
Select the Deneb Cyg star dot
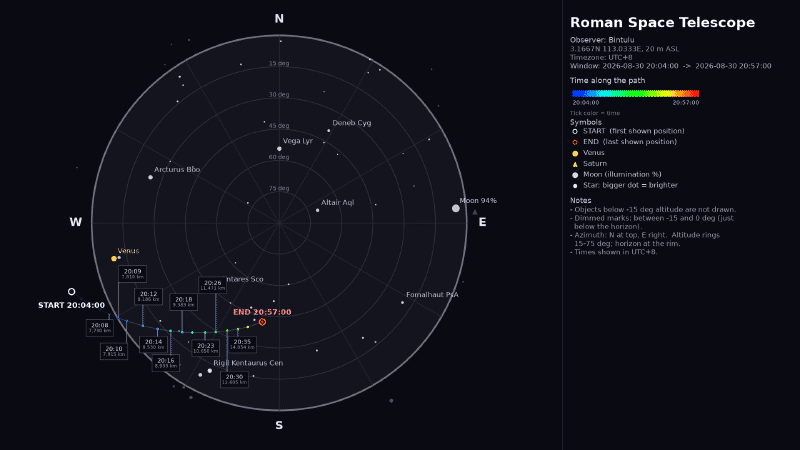pos(329,131)
